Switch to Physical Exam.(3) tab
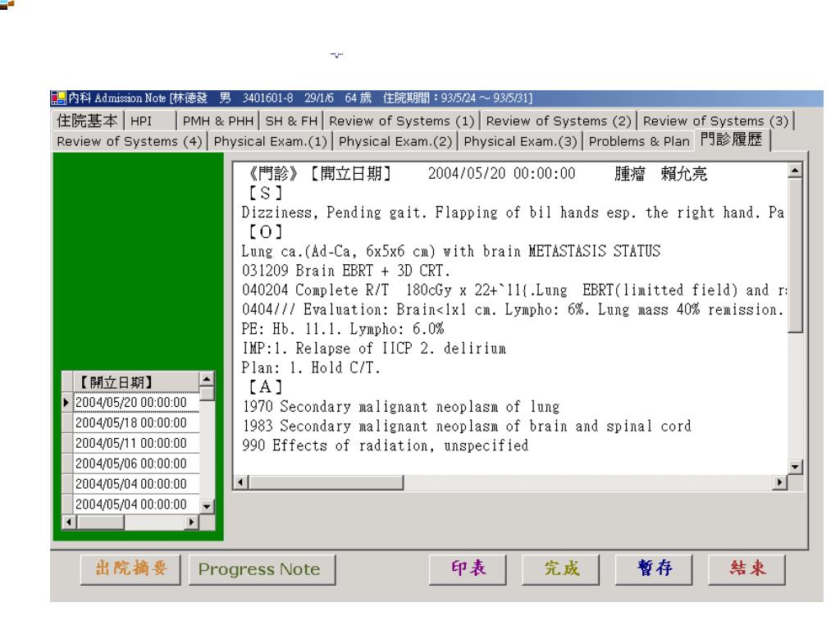 tap(520, 141)
